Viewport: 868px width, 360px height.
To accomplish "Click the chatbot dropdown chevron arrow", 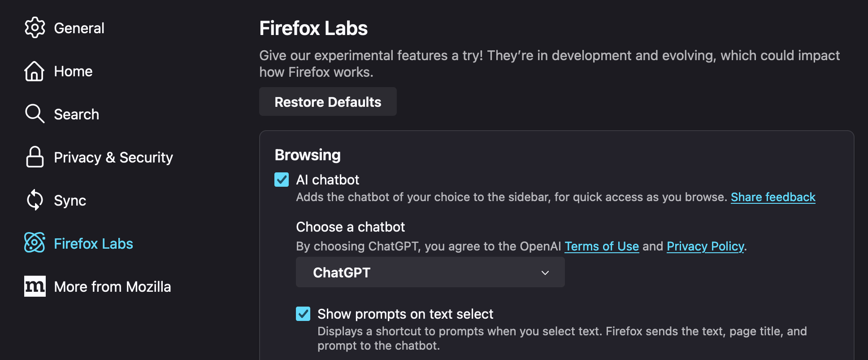I will point(545,273).
